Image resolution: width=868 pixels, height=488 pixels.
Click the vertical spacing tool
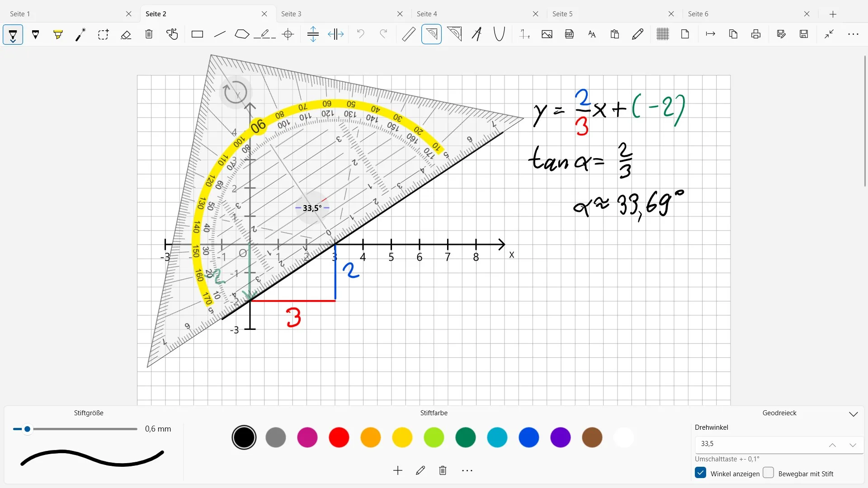(x=313, y=34)
